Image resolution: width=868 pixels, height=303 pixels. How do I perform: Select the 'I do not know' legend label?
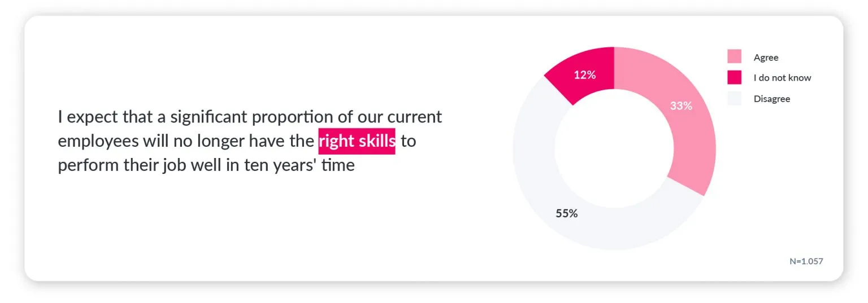click(782, 78)
